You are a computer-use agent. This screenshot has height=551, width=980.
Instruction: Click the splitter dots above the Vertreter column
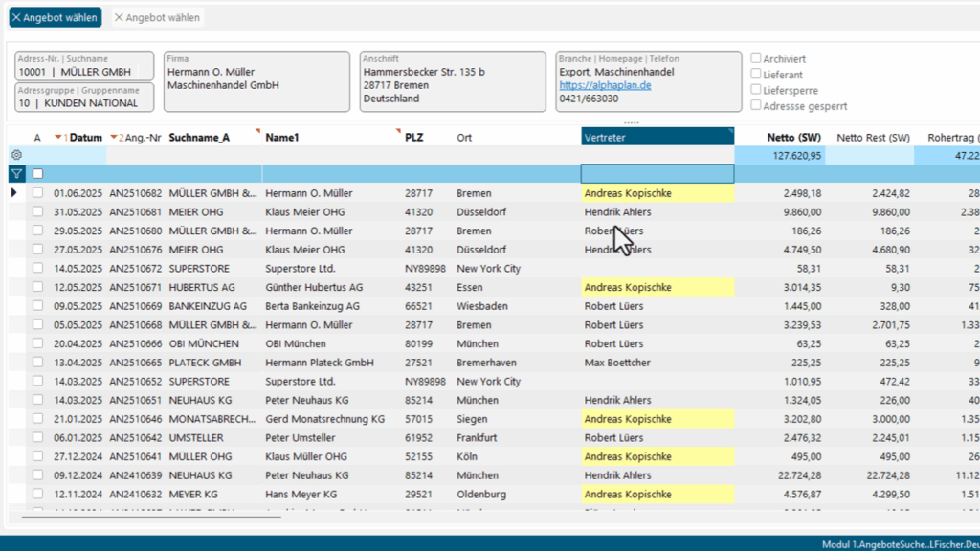(x=631, y=123)
